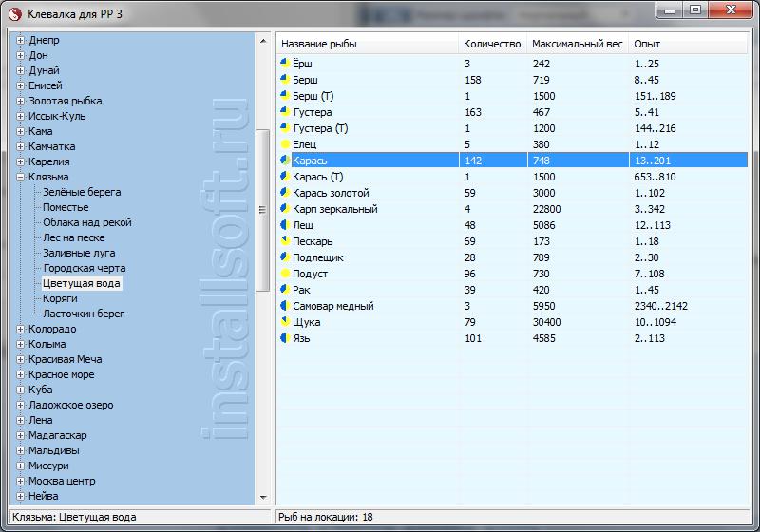Viewport: 760px width, 532px height.
Task: Select the Щука fish name
Action: [x=306, y=322]
